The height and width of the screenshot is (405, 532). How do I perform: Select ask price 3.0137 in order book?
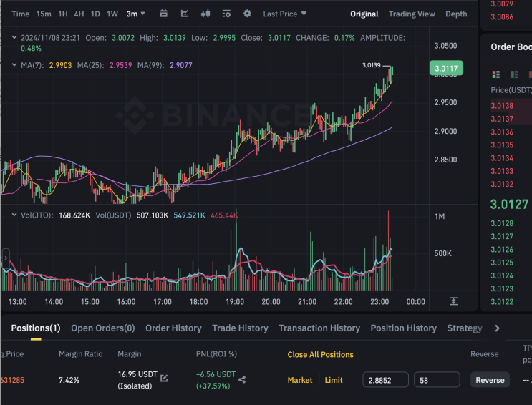click(x=502, y=119)
